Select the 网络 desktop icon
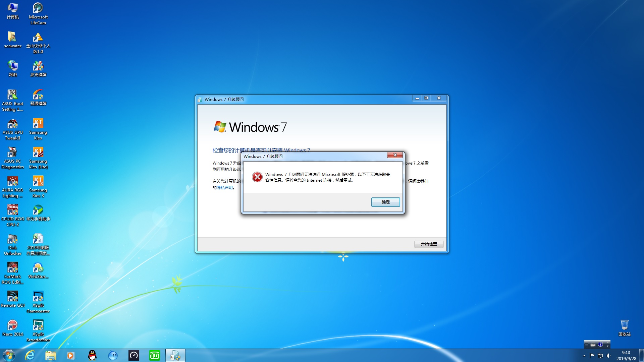The image size is (644, 362). coord(13,68)
